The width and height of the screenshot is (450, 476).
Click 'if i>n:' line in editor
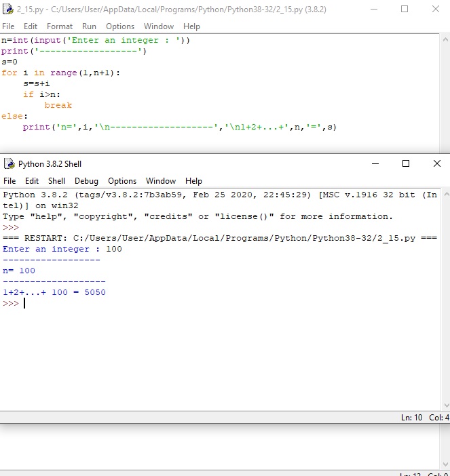pyautogui.click(x=41, y=94)
